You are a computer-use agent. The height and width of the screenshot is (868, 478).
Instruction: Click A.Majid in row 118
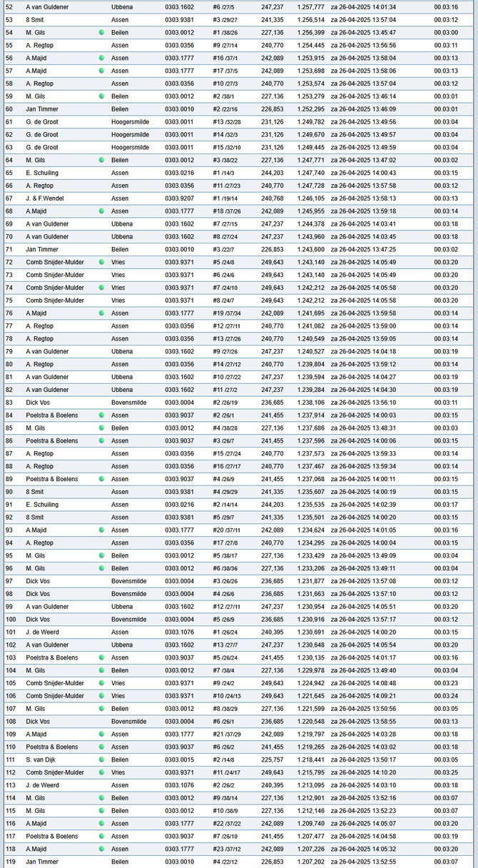point(36,849)
